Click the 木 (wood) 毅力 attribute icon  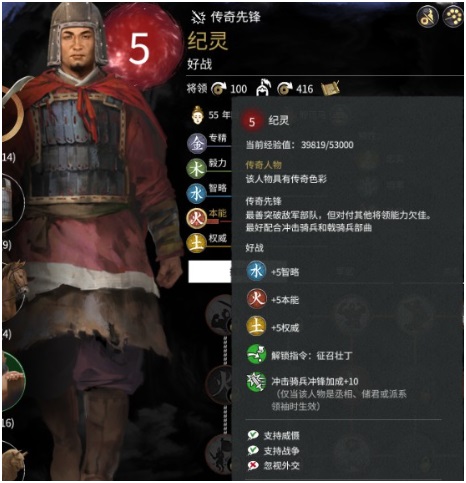click(x=196, y=169)
